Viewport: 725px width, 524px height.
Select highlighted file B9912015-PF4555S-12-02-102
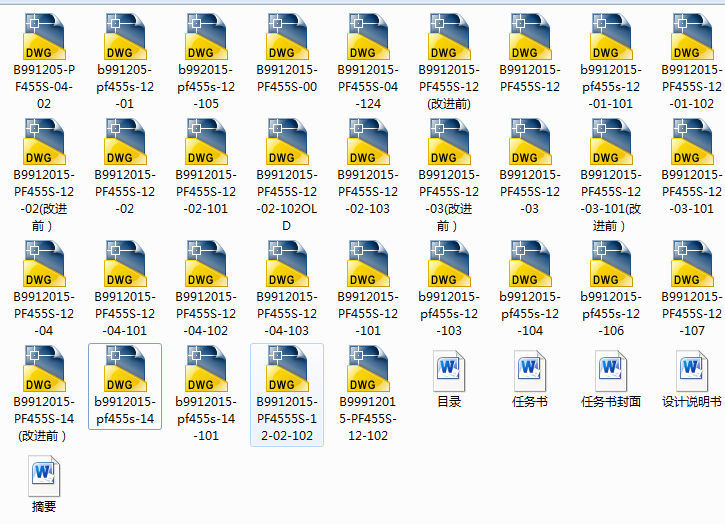coord(287,395)
